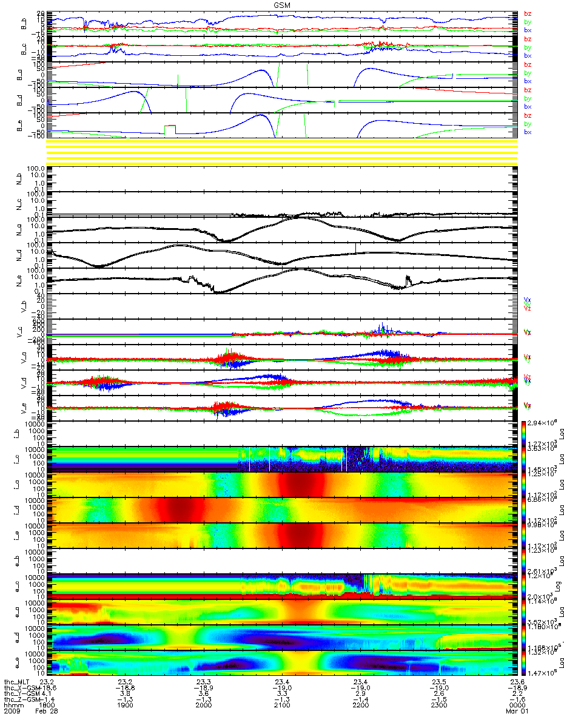Click the red bz legend beside B_b
Image resolution: width=564 pixels, height=728 pixels.
tap(528, 14)
